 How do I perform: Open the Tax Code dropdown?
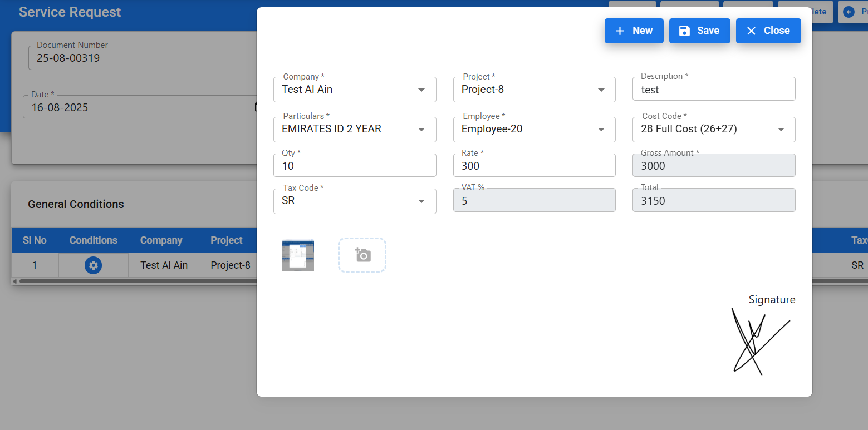[421, 201]
